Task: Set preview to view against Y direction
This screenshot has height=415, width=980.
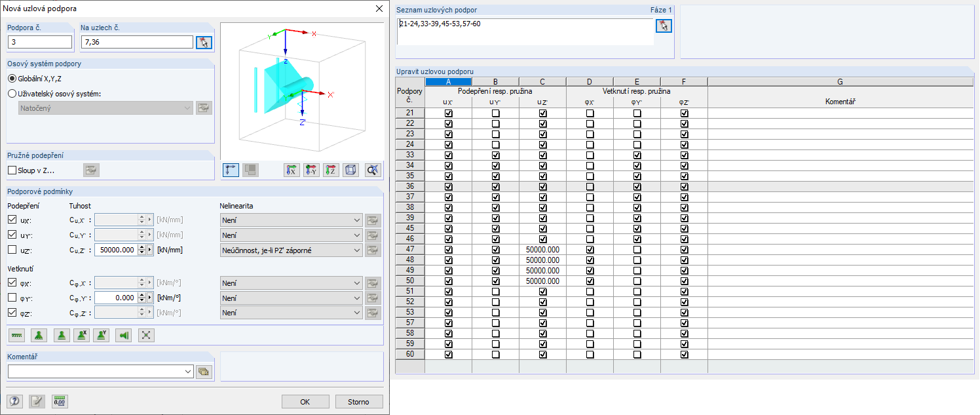Action: tap(311, 170)
